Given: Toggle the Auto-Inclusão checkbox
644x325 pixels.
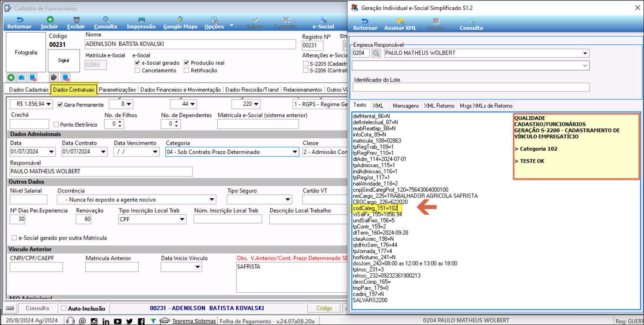Looking at the screenshot, I should point(64,308).
